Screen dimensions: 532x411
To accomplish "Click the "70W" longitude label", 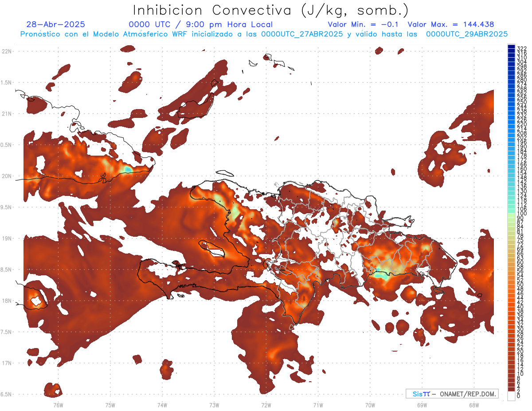I will (370, 405).
